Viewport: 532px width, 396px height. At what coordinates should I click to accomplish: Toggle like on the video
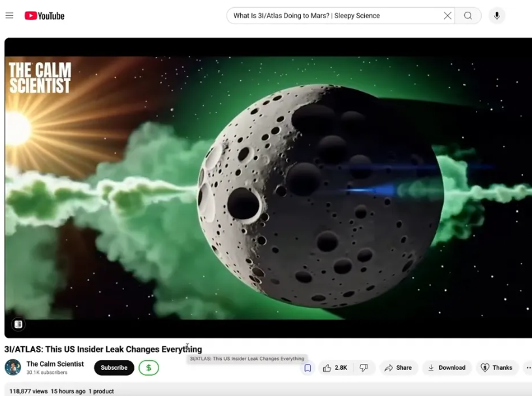(328, 367)
